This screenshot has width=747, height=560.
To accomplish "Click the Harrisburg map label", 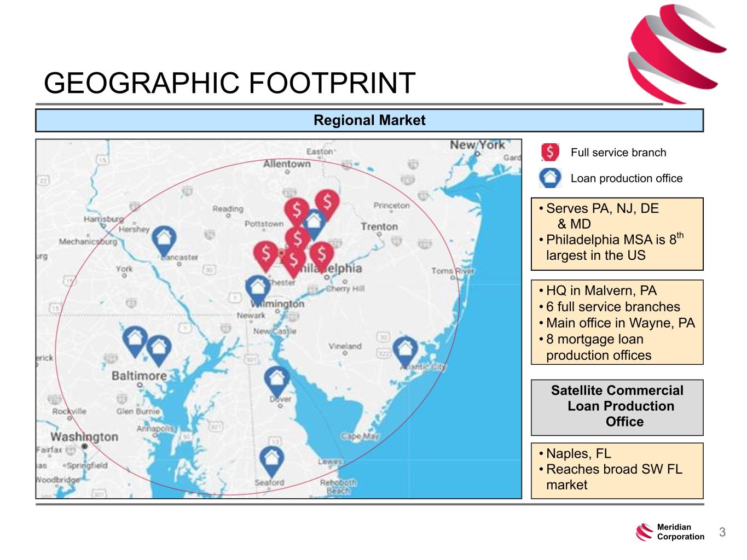I will coord(103,219).
